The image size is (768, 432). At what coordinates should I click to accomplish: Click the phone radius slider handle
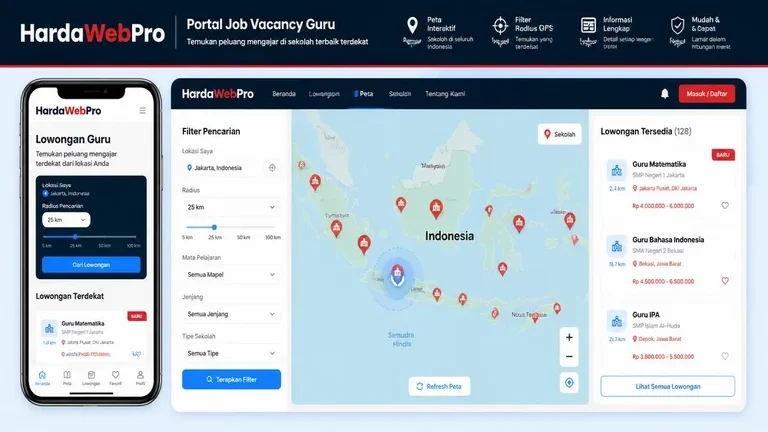point(75,237)
